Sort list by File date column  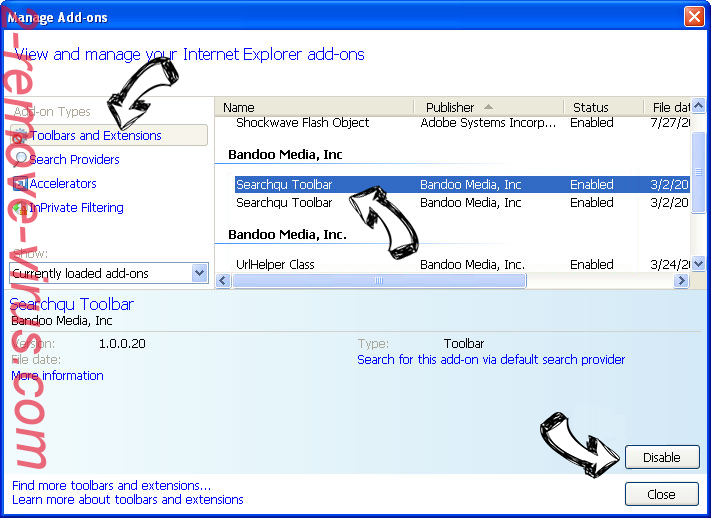pyautogui.click(x=668, y=108)
